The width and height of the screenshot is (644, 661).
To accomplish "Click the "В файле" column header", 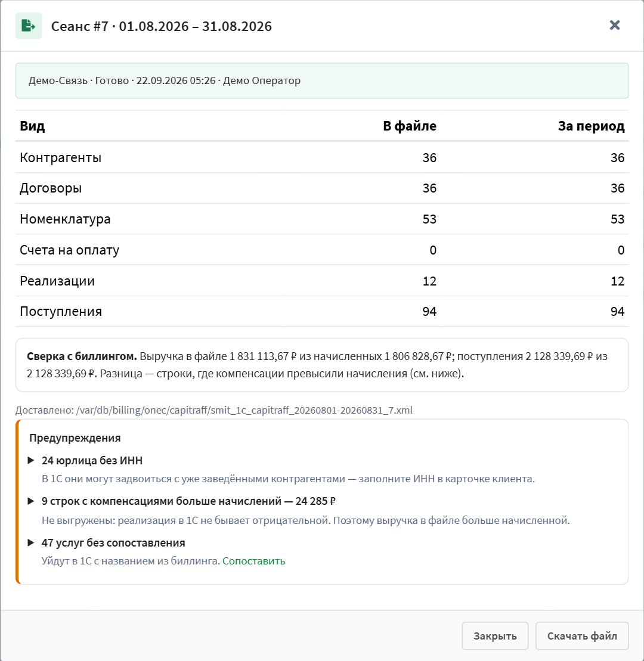I will coord(410,126).
